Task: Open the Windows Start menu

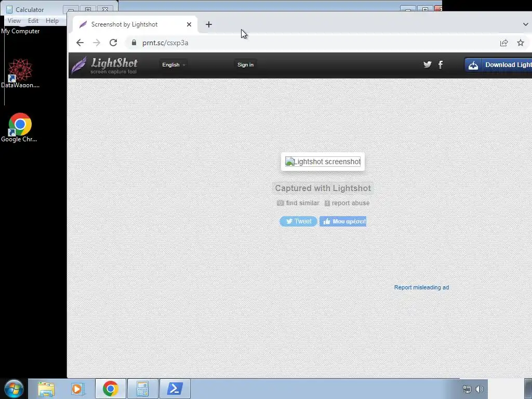Action: coord(14,389)
